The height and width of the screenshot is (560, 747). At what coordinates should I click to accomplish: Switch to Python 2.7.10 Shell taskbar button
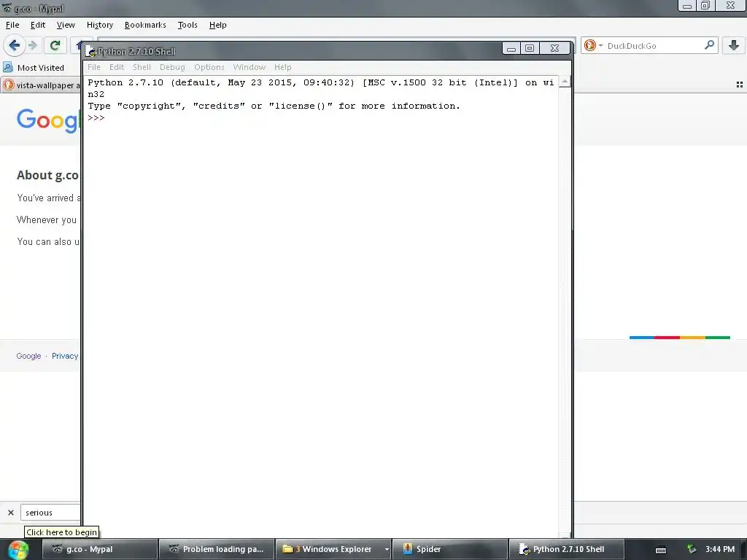click(x=566, y=549)
